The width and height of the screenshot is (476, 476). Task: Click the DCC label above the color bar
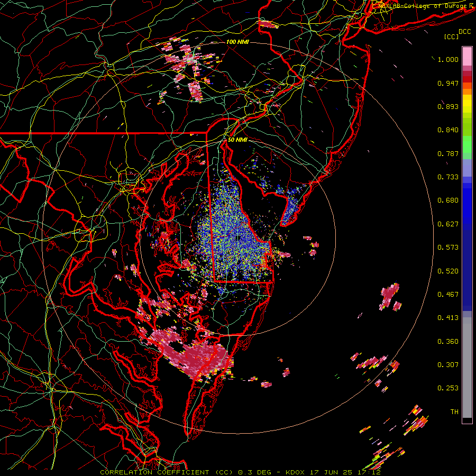[x=464, y=32]
